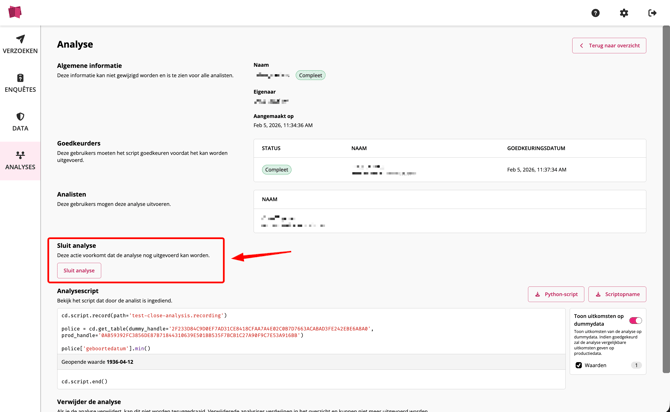This screenshot has width=670, height=412.
Task: Open help via question mark icon
Action: (595, 13)
